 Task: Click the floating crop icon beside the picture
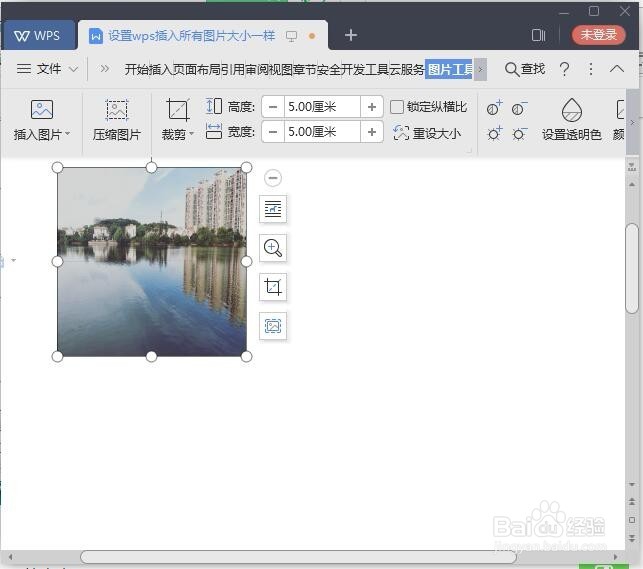tap(273, 287)
